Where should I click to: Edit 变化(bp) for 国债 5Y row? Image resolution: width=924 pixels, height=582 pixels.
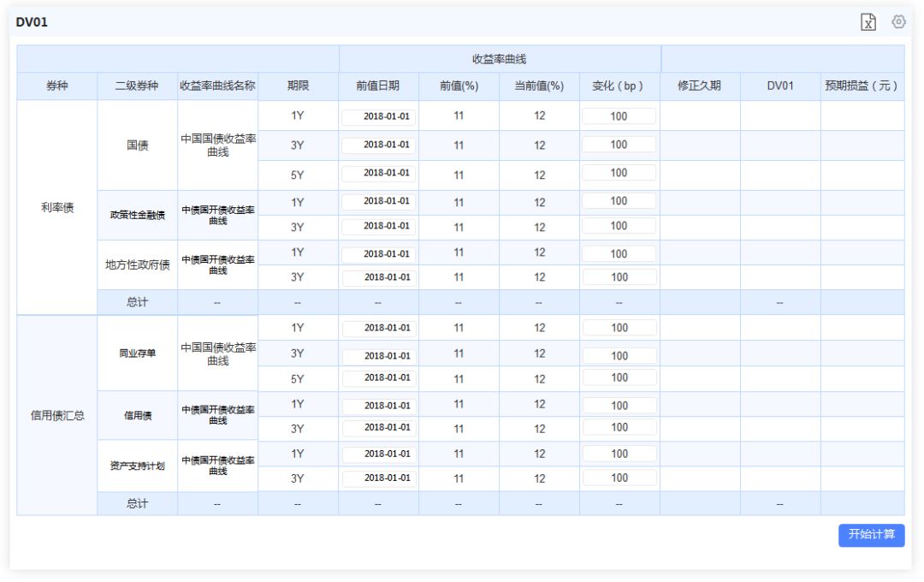point(619,173)
